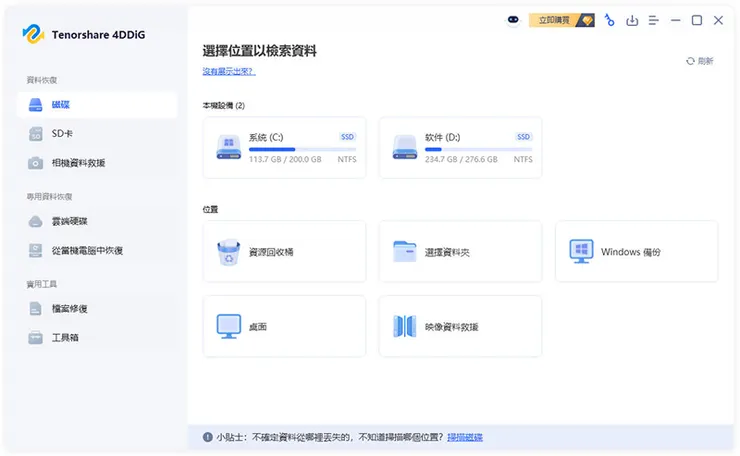Click the cloud drive icon

[35, 221]
